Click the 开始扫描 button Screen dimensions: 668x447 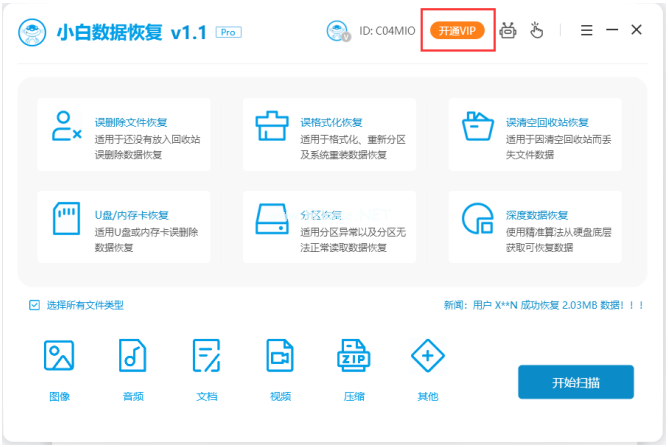click(x=576, y=382)
